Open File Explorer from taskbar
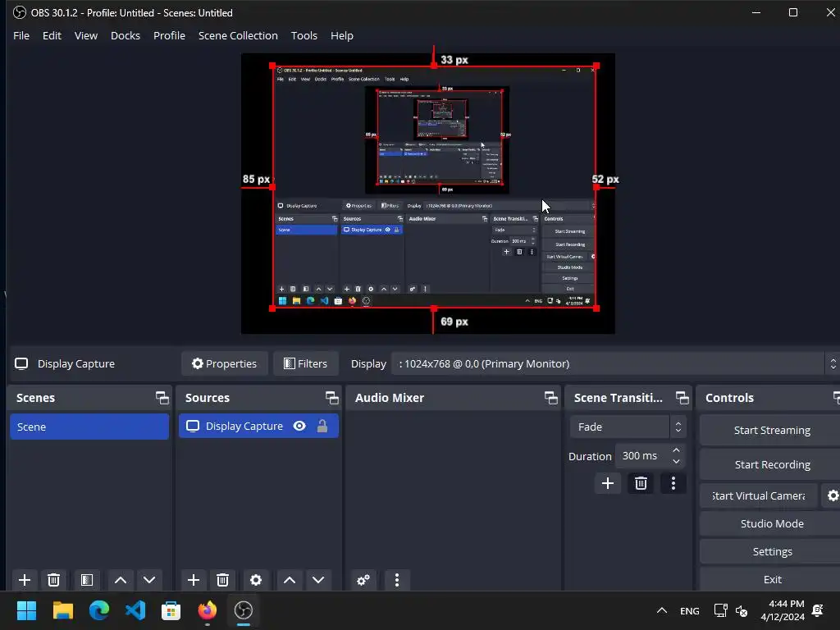 pyautogui.click(x=62, y=610)
